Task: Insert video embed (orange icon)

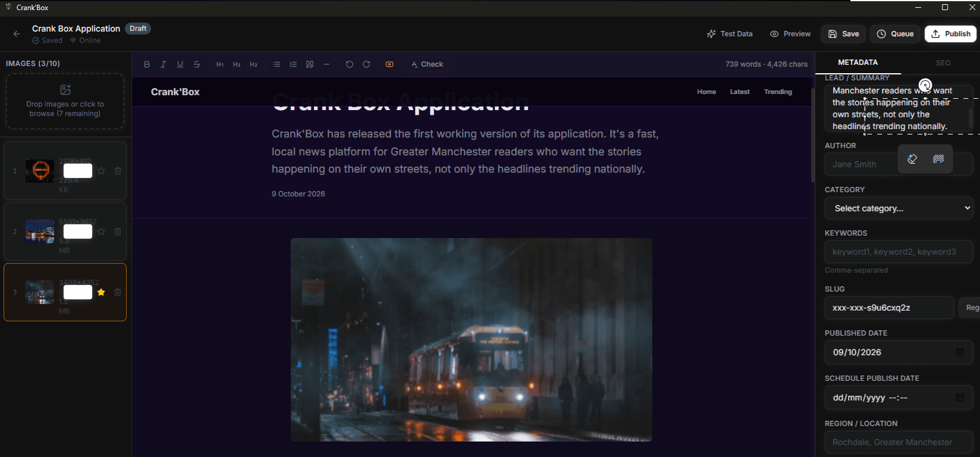Action: pyautogui.click(x=390, y=64)
